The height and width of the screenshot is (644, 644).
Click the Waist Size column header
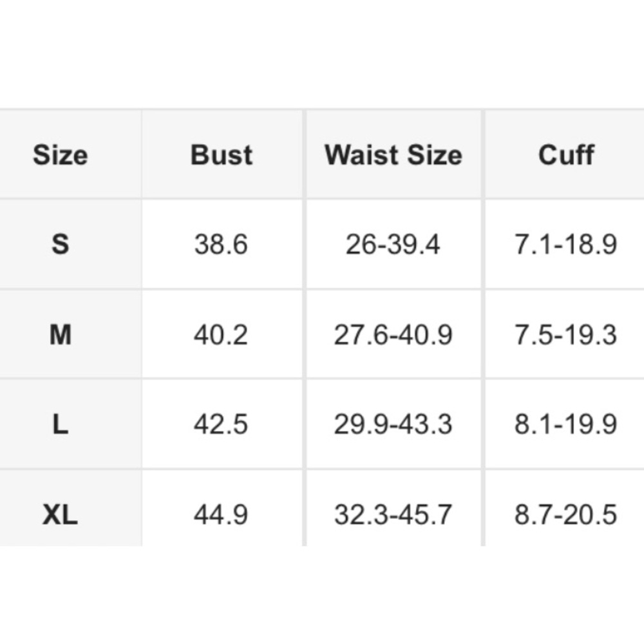coord(393,155)
